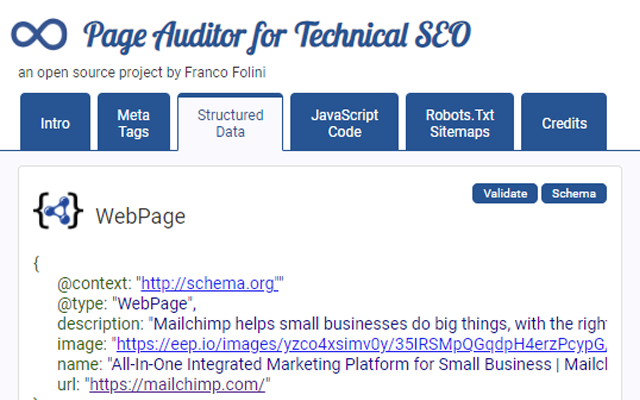Open the mailchimp.com url link
This screenshot has height=400, width=640.
point(178,384)
